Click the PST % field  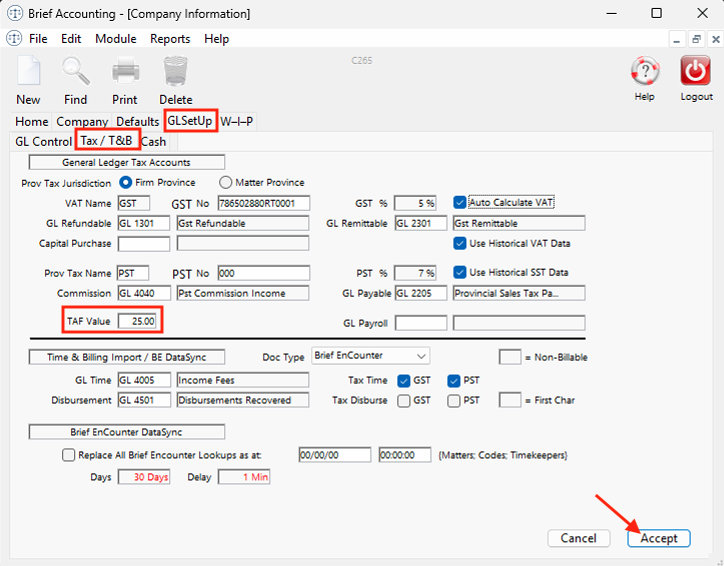(x=415, y=273)
